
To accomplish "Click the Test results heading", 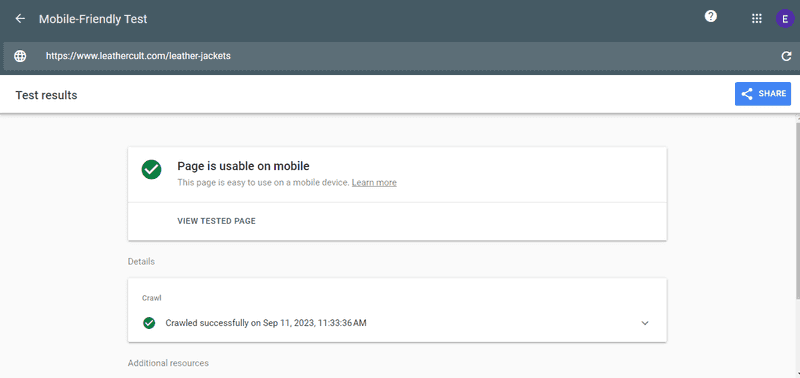I will click(46, 95).
